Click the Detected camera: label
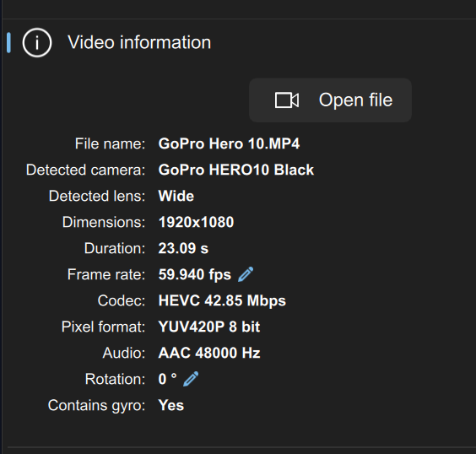 [86, 170]
